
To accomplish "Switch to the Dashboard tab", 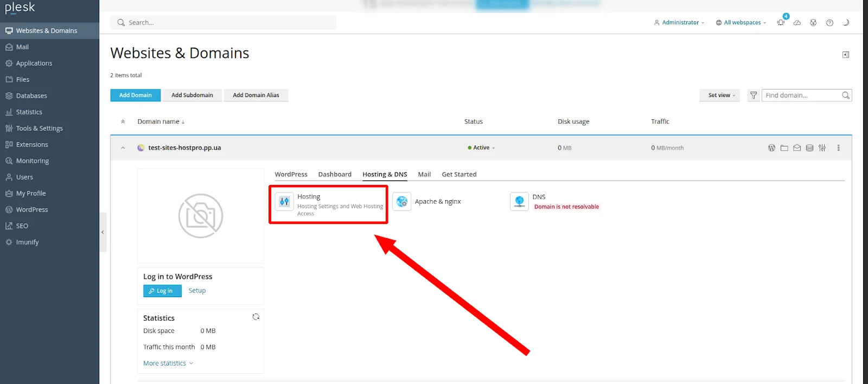I will tap(335, 175).
